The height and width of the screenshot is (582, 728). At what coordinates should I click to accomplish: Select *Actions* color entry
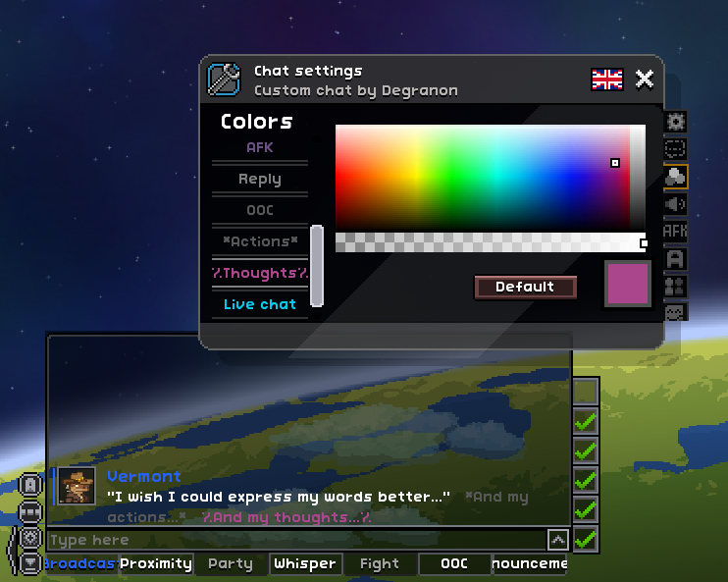[260, 241]
